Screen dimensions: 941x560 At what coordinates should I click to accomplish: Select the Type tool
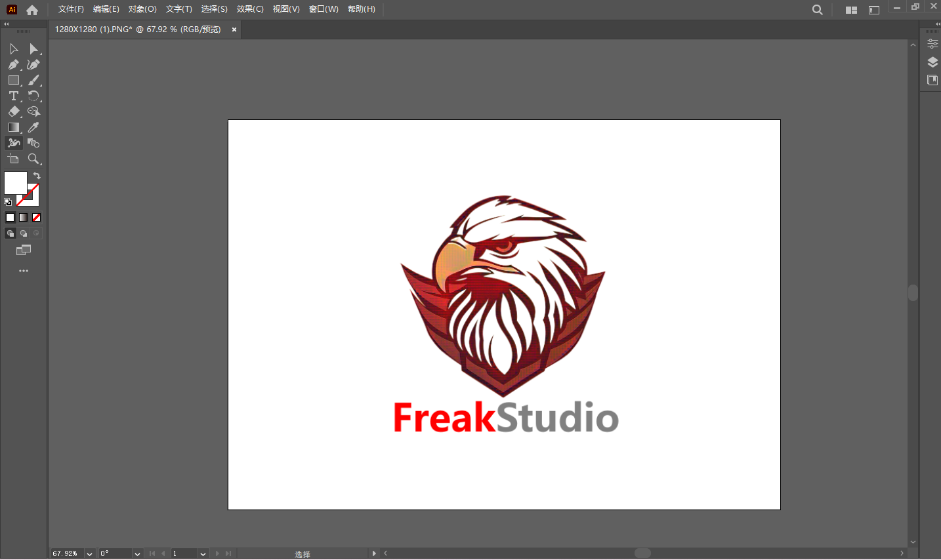[14, 96]
